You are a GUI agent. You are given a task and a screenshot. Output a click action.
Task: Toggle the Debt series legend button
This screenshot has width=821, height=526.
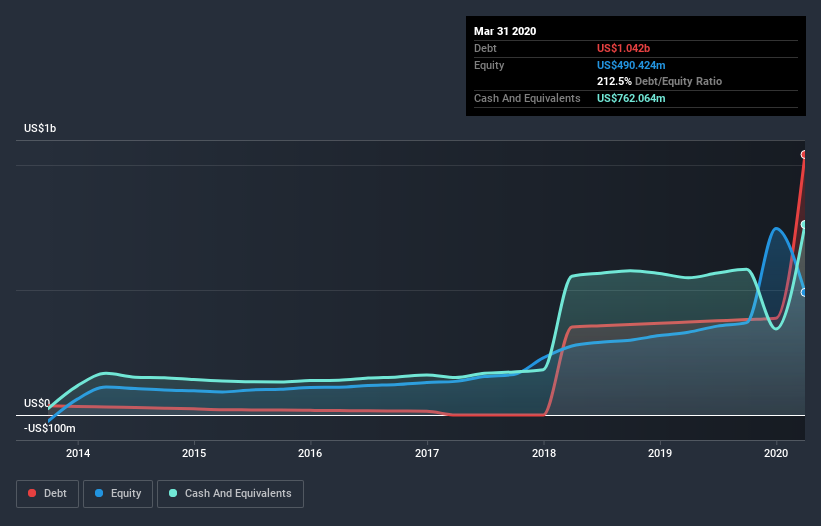47,494
